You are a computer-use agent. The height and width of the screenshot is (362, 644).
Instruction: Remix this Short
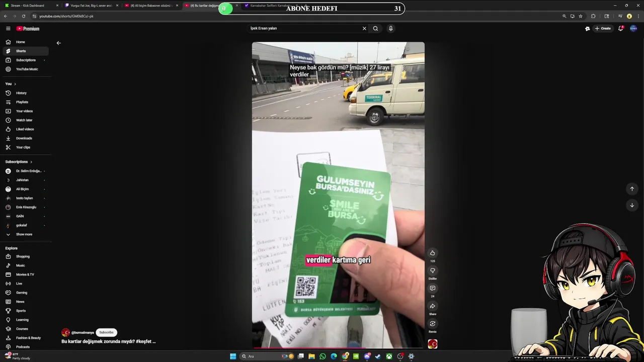432,323
